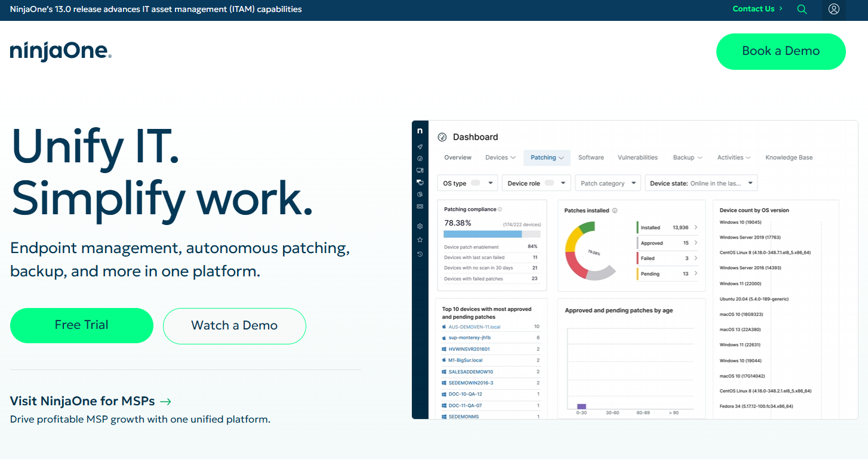The width and height of the screenshot is (868, 459).
Task: Click the Watch a Demo button
Action: 235,326
